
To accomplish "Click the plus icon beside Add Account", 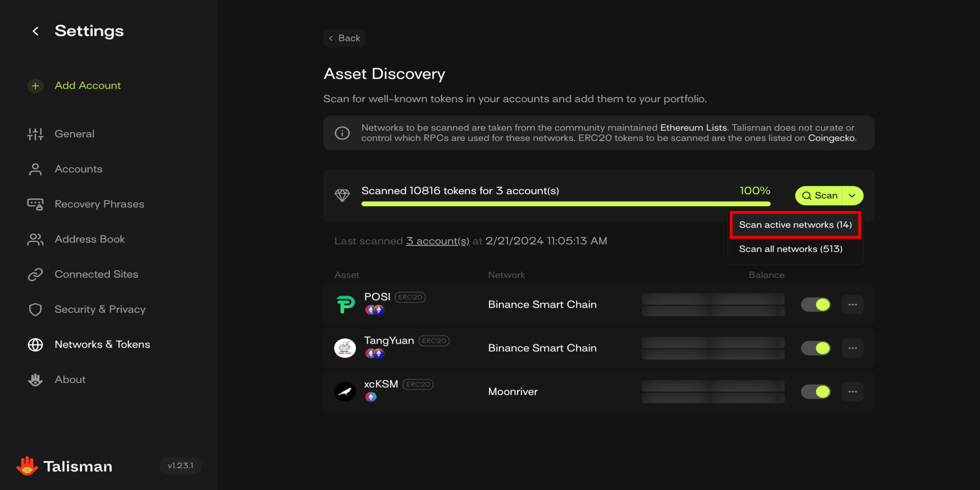I will point(35,86).
